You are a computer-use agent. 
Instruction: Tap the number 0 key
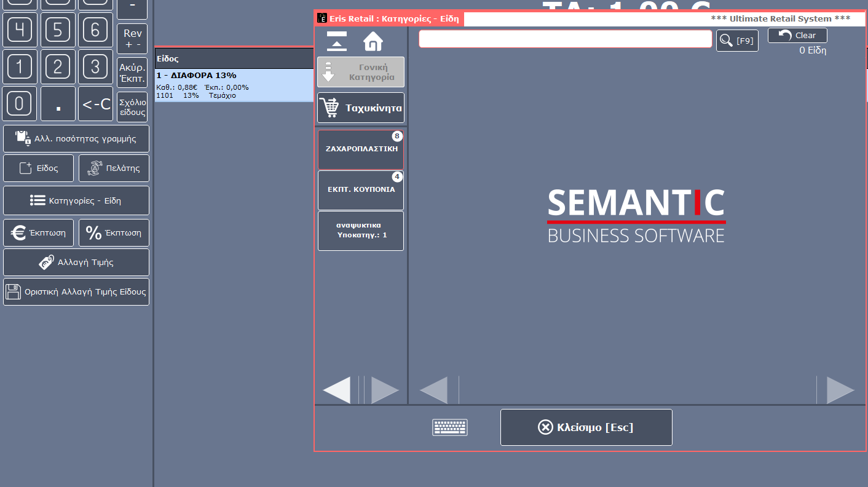[20, 104]
